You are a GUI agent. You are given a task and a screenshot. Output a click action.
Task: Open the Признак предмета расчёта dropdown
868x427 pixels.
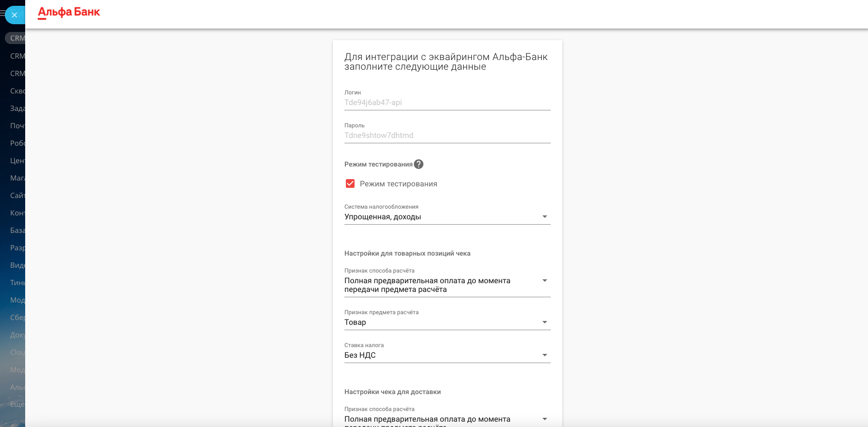[447, 322]
